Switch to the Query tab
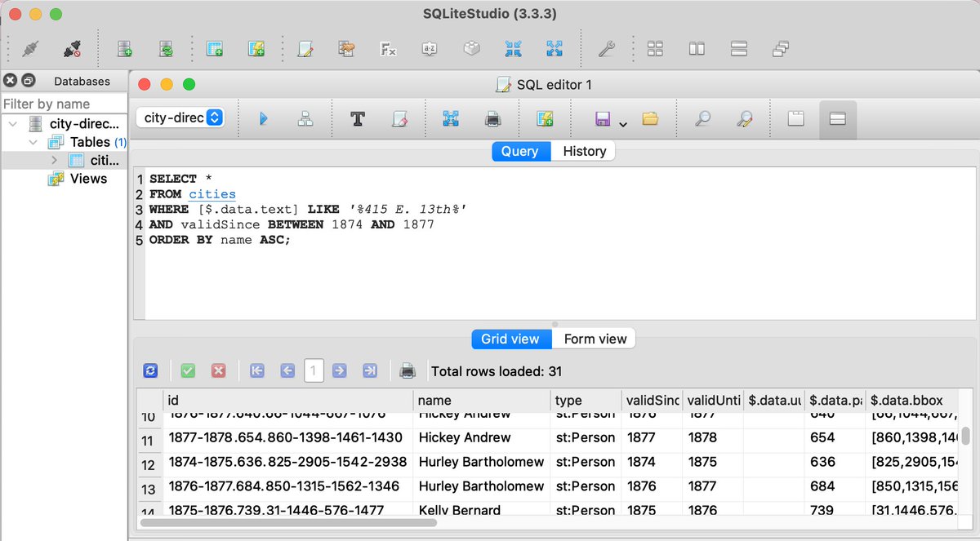980x541 pixels. (x=520, y=151)
